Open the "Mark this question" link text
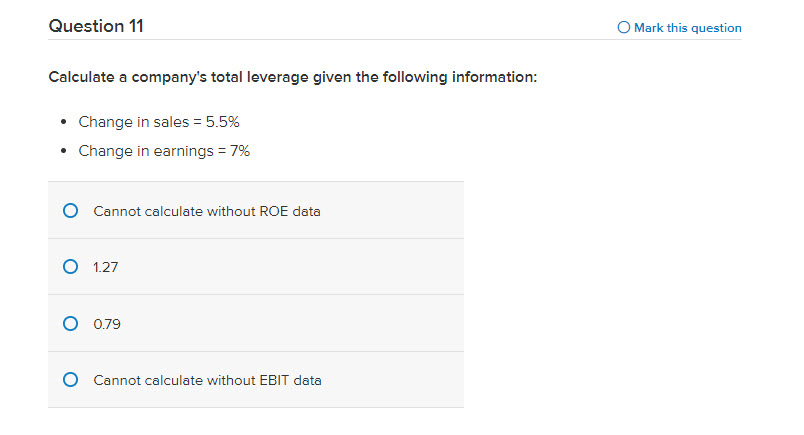Viewport: 804px width, 435px height. click(688, 28)
